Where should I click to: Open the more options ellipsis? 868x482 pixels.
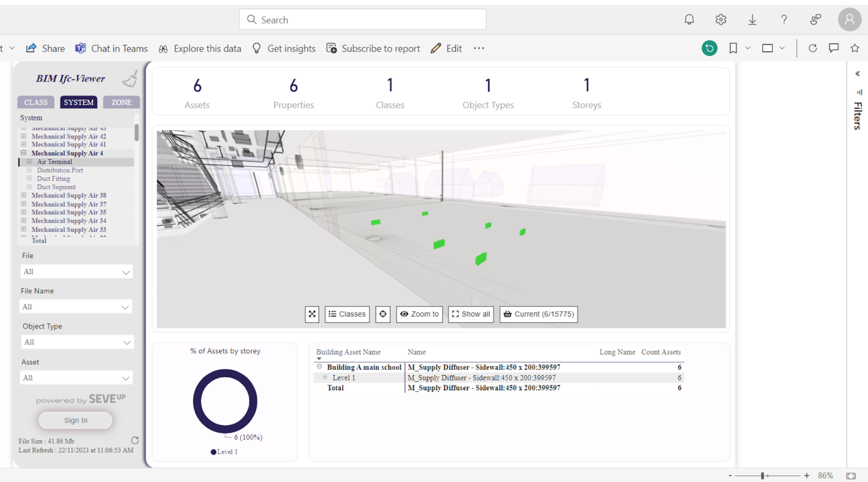[478, 48]
